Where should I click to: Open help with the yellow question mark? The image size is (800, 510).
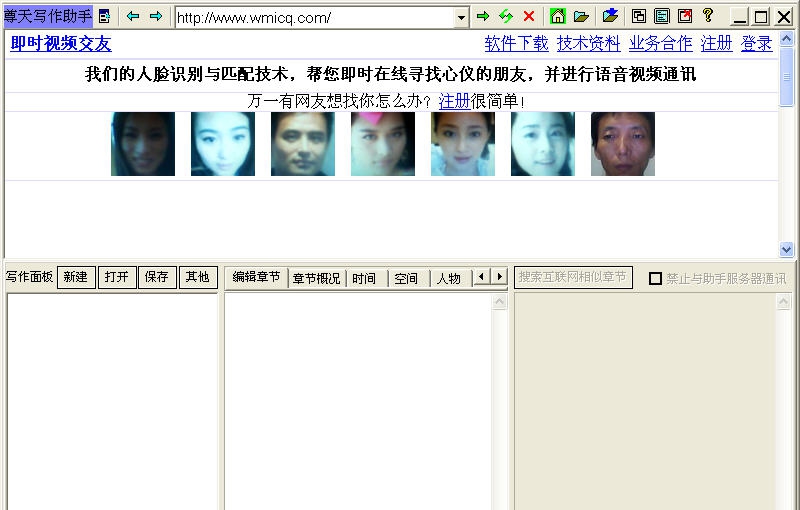708,15
